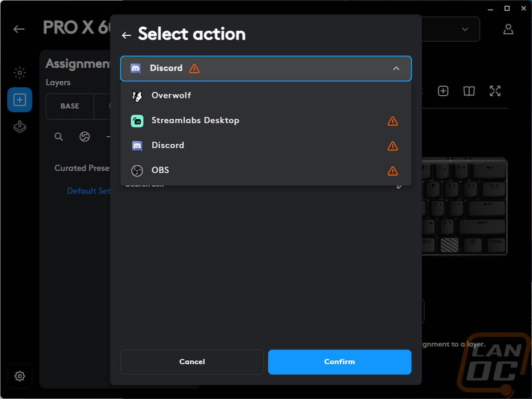Confirm the selected action

pyautogui.click(x=340, y=362)
